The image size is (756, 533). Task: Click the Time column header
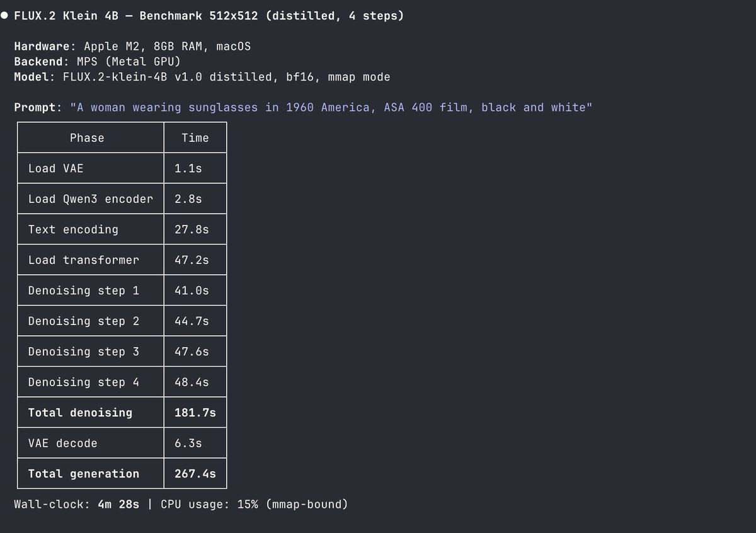coord(195,138)
